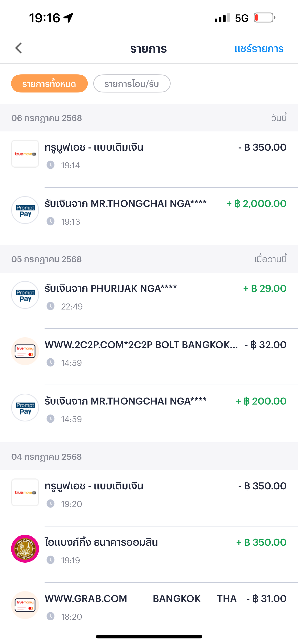Tap the PromptPay icon for PHURIJAK transfer
This screenshot has width=298, height=644.
[25, 295]
